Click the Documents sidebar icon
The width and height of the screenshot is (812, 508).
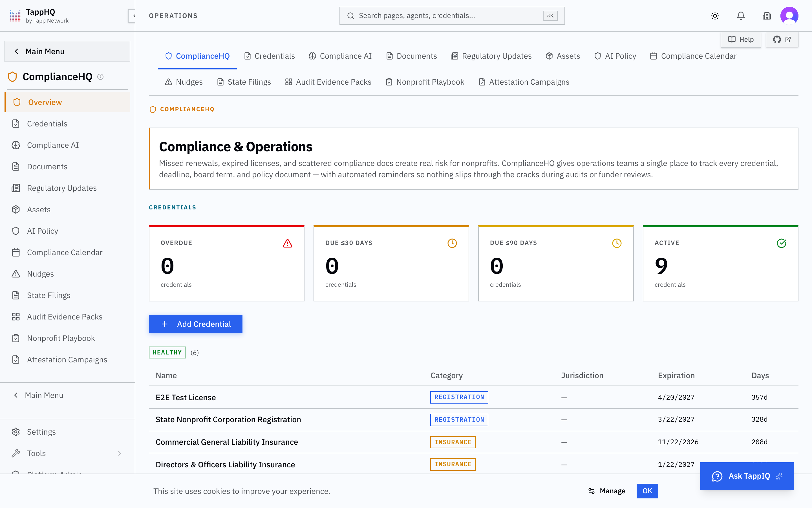[x=16, y=167]
